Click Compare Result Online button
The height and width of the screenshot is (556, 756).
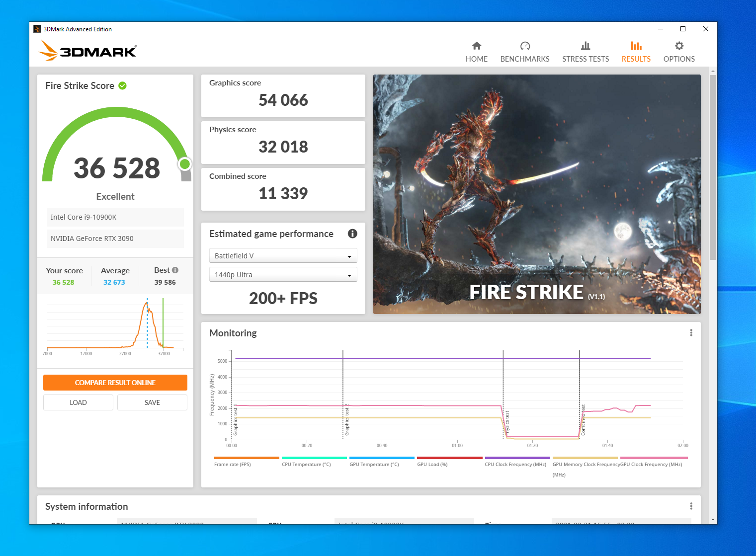point(115,383)
